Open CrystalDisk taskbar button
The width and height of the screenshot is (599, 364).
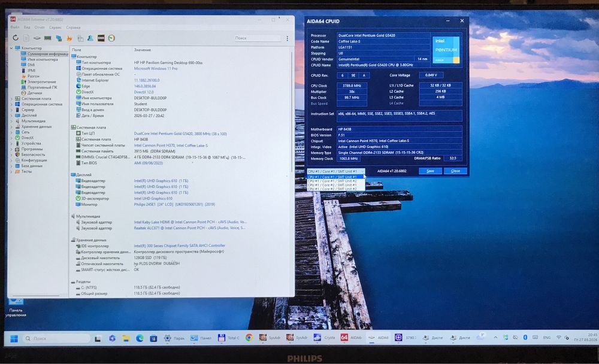pos(324,337)
